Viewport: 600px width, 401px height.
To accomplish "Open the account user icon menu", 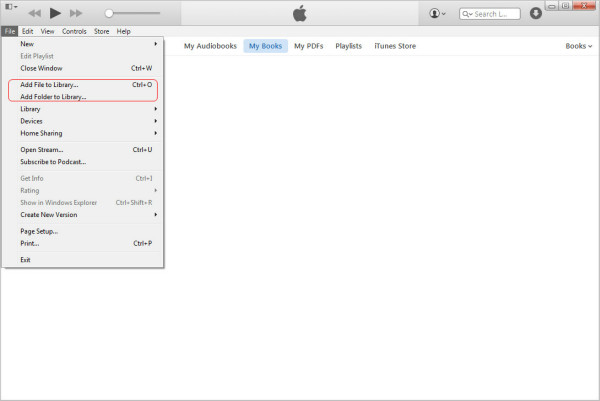I will (x=437, y=13).
